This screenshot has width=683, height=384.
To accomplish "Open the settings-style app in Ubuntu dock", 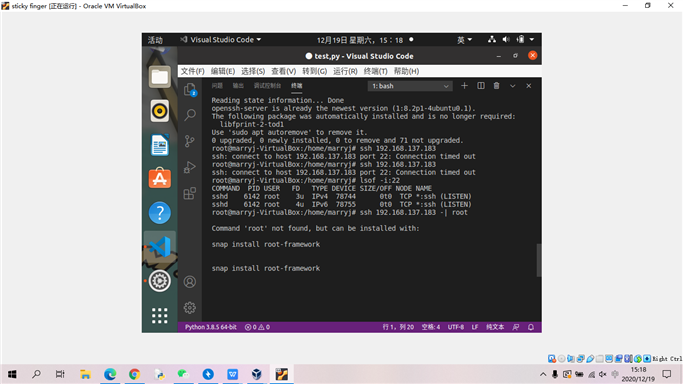I will tap(160, 281).
